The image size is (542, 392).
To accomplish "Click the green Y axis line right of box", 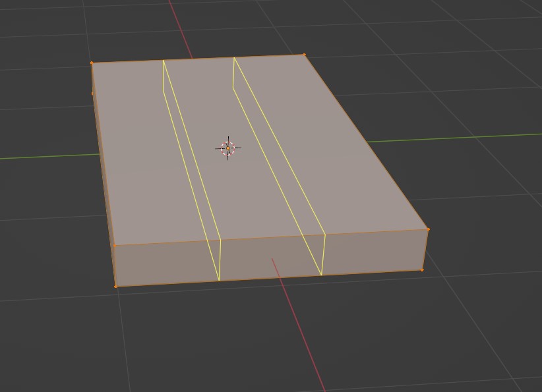I will point(462,137).
